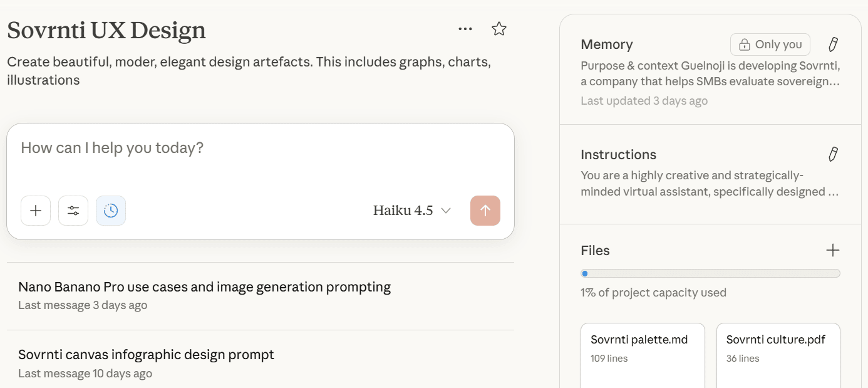The height and width of the screenshot is (388, 868).
Task: Click the 'Only you' visibility button
Action: 770,45
